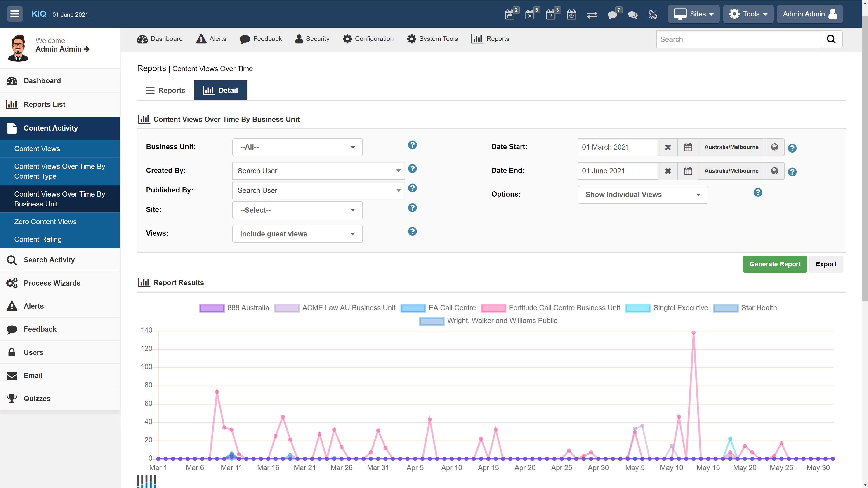Open the chat bubble notification with badge 7
This screenshot has height=488, width=868.
(612, 14)
